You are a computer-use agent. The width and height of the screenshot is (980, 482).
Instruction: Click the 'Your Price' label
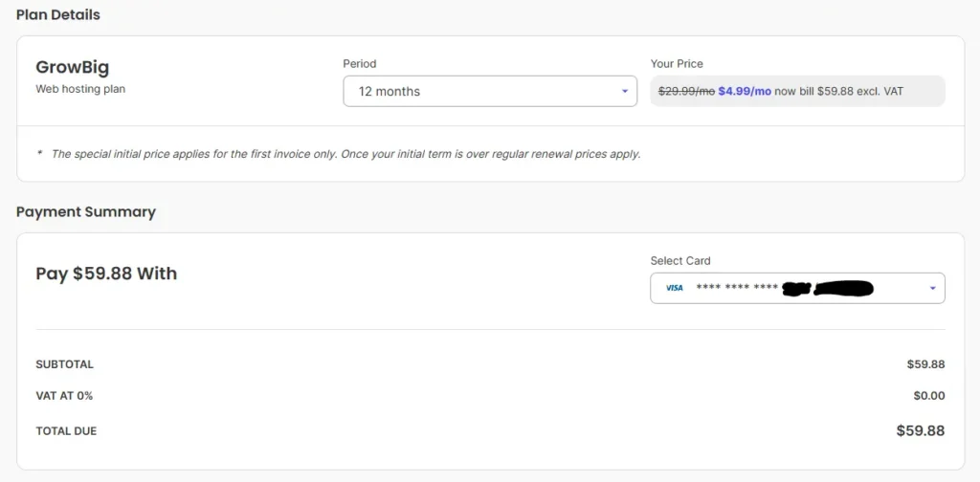677,64
